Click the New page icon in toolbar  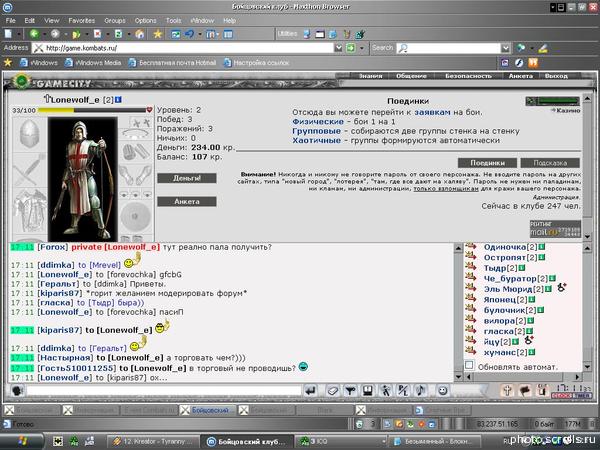(8, 34)
